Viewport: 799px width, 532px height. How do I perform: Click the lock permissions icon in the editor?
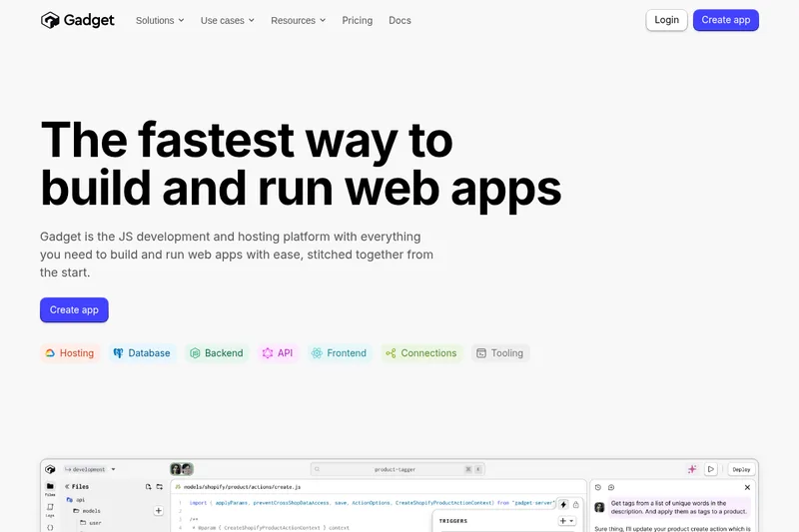click(576, 504)
